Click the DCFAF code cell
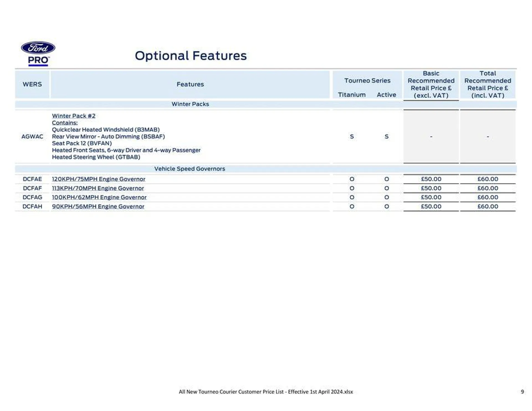Image resolution: width=532 pixels, height=411 pixels. (x=32, y=188)
